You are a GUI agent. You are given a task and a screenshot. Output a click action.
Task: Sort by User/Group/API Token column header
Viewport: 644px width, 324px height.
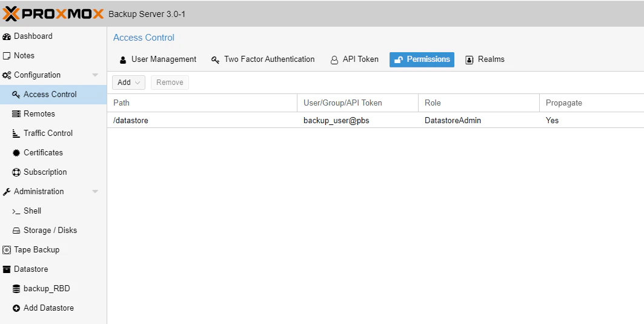point(357,103)
